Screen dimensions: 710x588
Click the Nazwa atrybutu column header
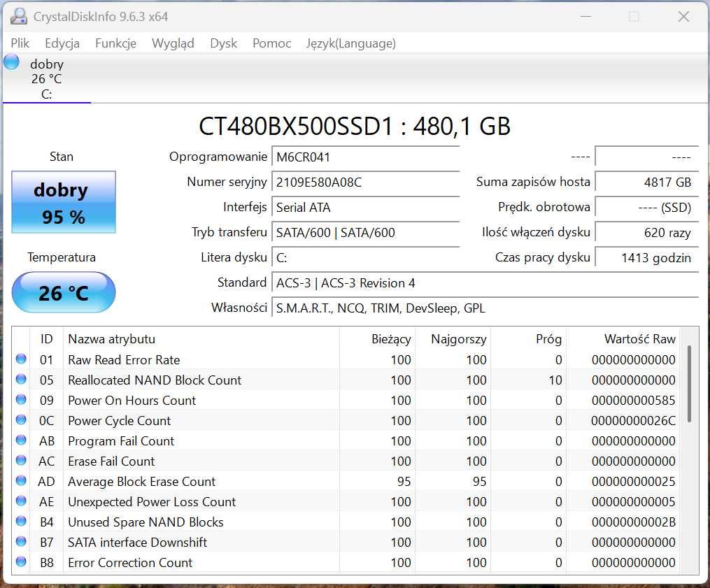201,339
